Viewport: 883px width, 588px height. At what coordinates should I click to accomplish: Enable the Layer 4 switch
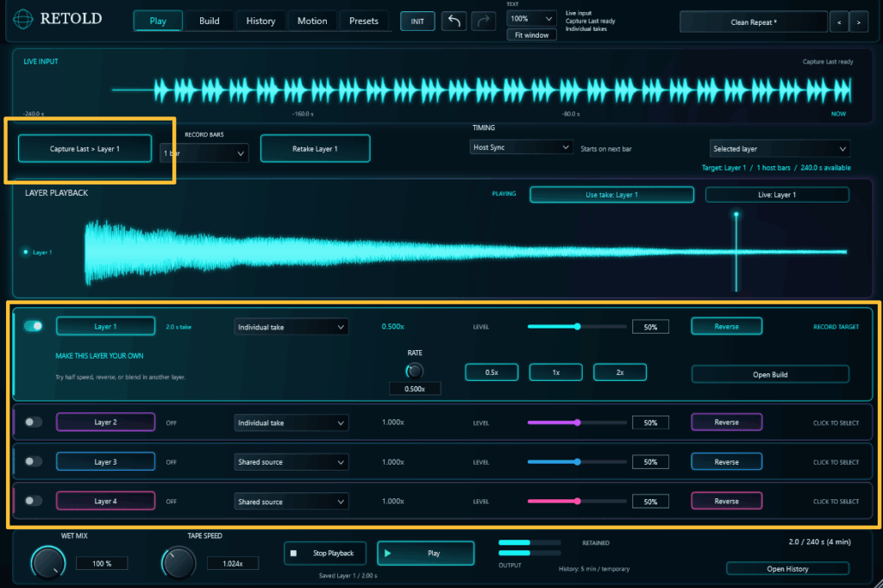(x=34, y=500)
